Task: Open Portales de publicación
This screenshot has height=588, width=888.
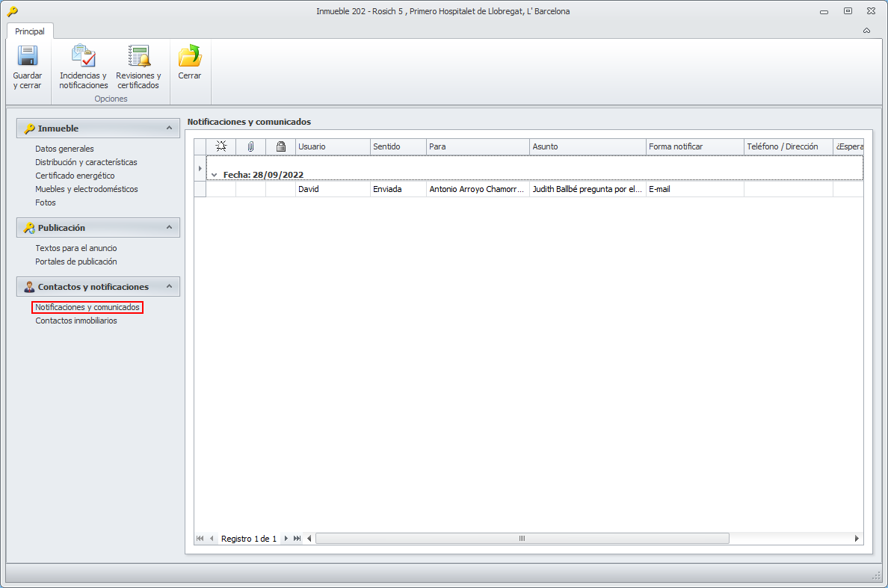Action: tap(76, 261)
